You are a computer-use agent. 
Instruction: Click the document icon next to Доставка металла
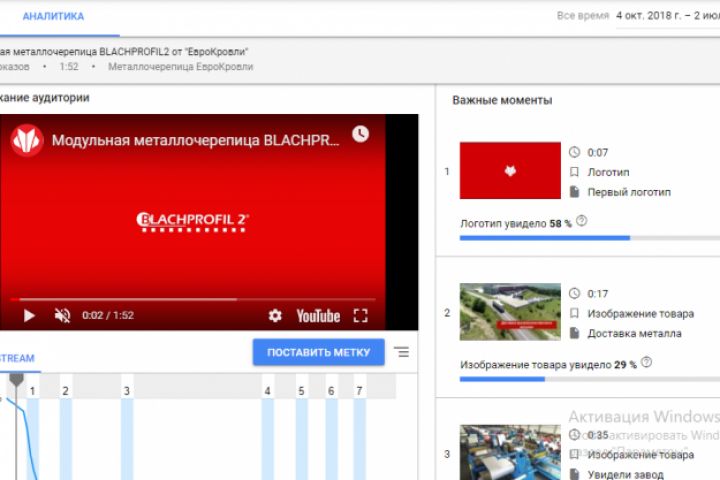coord(574,333)
